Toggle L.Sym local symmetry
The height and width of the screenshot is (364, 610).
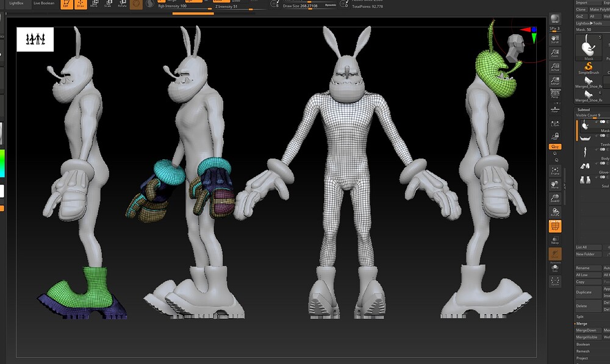554,123
